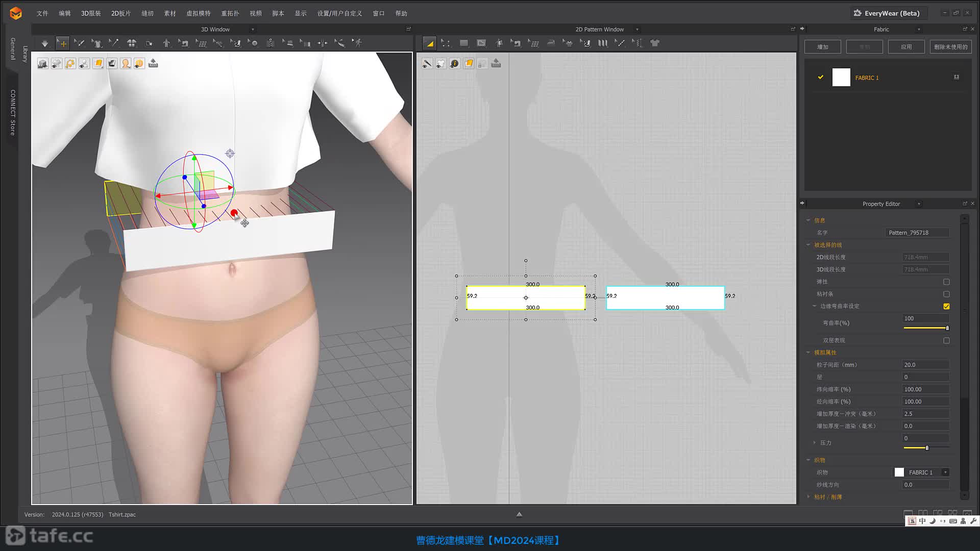Open the Library side tab
Image resolution: width=980 pixels, height=551 pixels.
click(25, 54)
